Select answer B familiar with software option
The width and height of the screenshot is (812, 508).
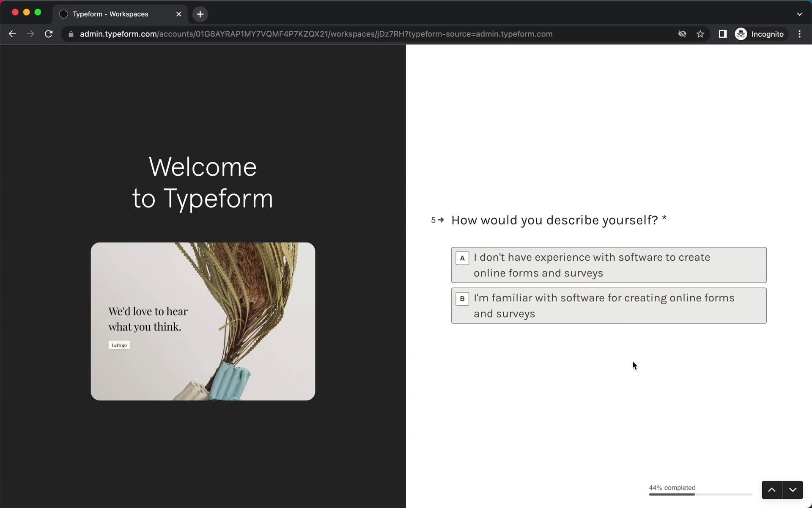click(609, 306)
